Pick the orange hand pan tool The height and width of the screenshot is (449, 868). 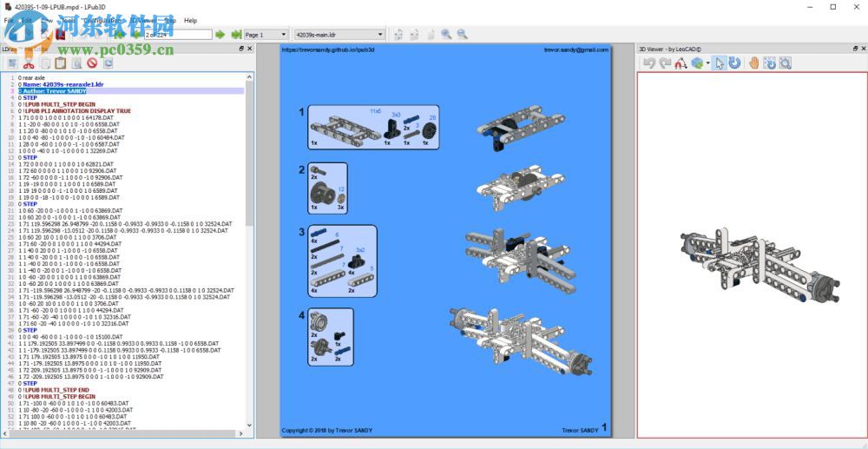753,63
